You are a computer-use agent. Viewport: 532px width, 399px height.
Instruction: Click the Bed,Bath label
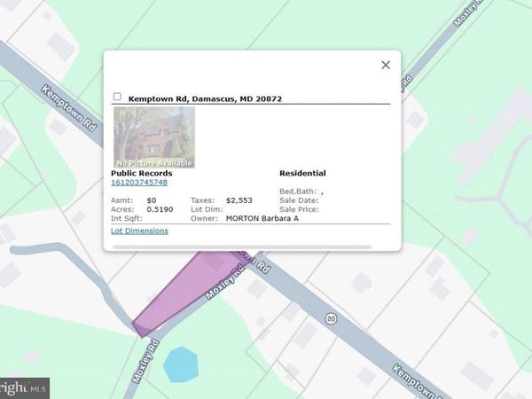click(298, 192)
